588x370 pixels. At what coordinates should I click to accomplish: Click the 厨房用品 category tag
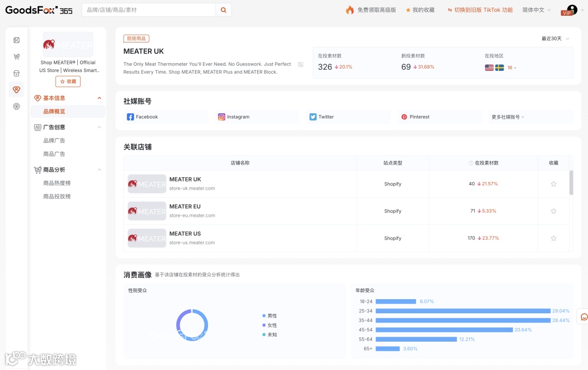pos(137,39)
